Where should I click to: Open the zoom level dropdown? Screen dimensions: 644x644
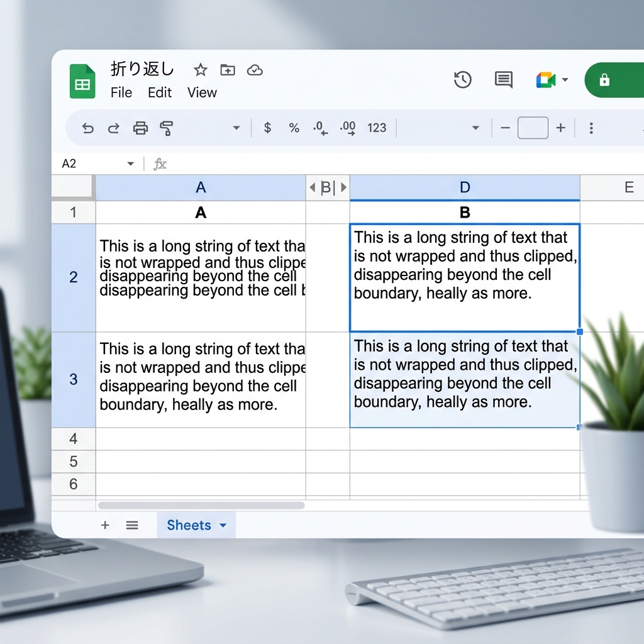[236, 128]
